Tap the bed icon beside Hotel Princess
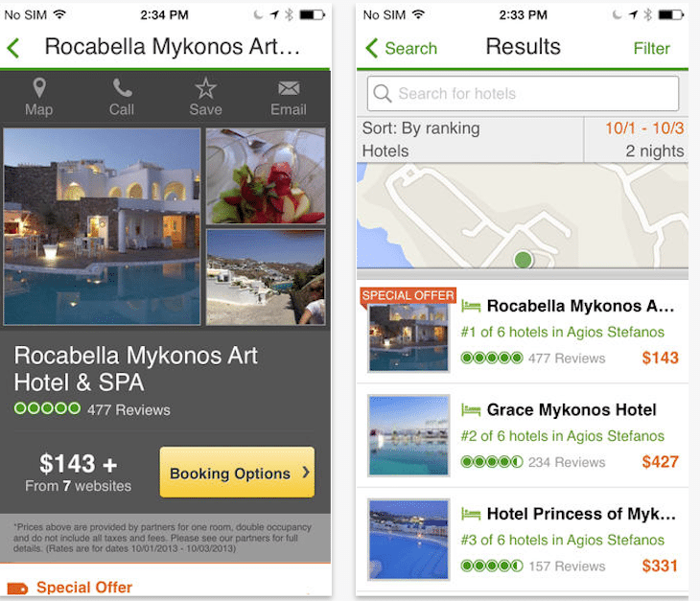700x601 pixels. 471,514
